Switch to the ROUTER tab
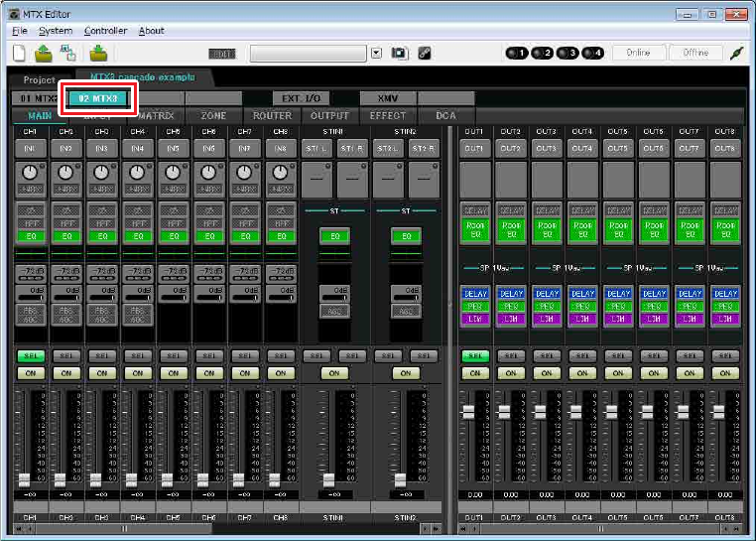Viewport: 756px width, 541px height. pos(273,116)
